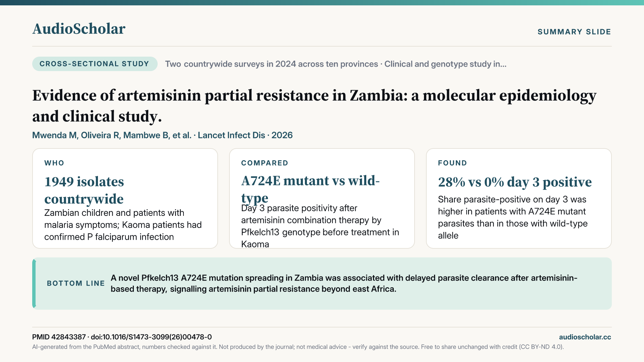Click the FOUND card label
The height and width of the screenshot is (362, 644).
click(452, 163)
